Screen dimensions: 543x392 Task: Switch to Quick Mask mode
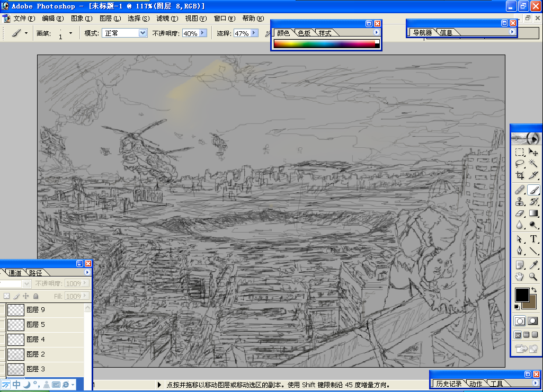tap(533, 321)
